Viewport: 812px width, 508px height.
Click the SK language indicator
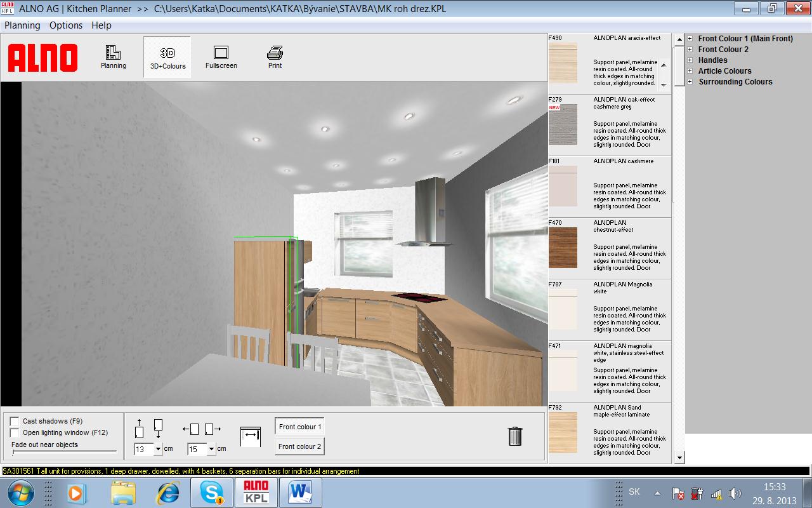tap(634, 492)
